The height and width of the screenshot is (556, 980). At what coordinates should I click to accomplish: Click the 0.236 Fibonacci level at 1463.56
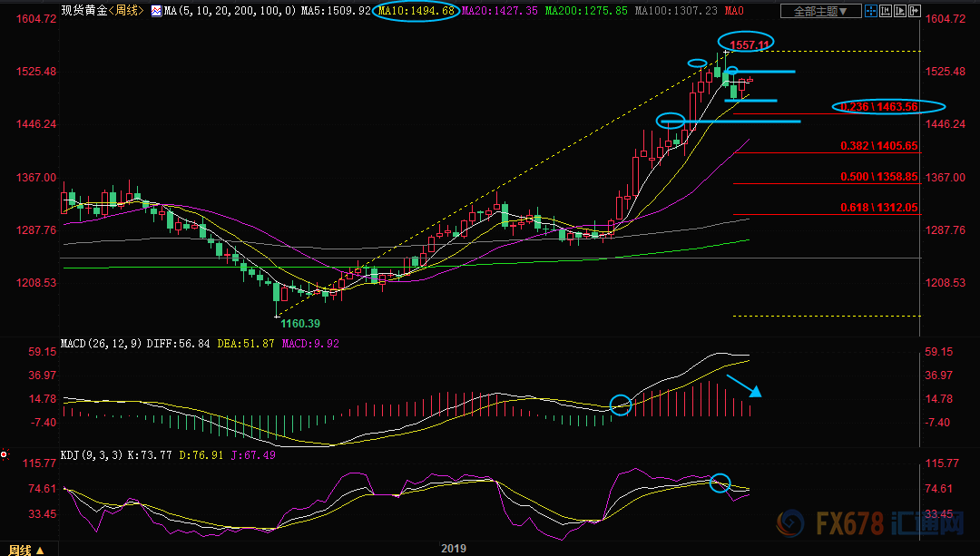879,107
